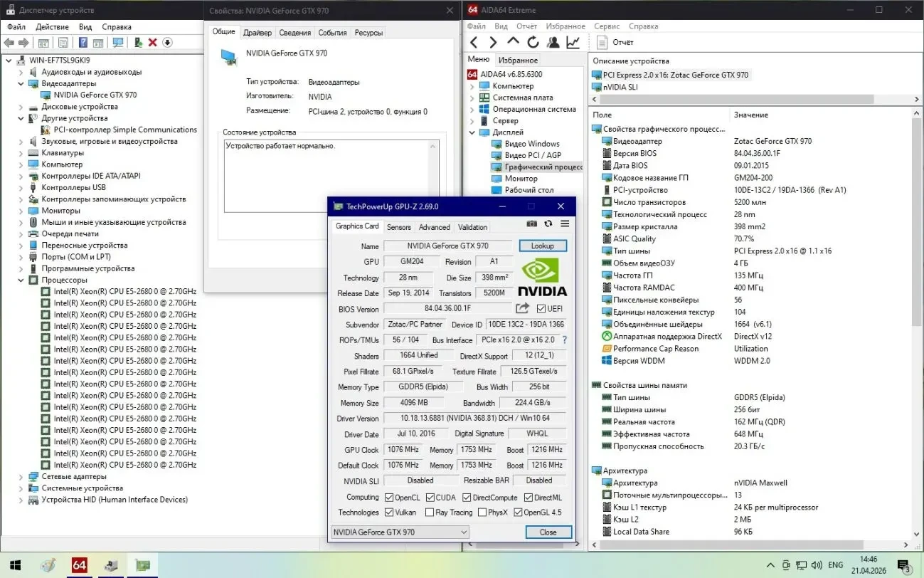Click the GPU-Z screenshot camera icon
The image size is (924, 578).
tap(531, 224)
